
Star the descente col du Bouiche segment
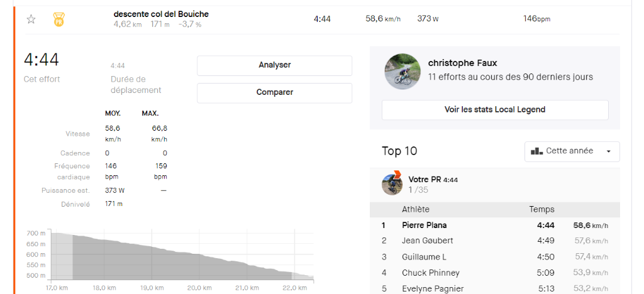31,19
